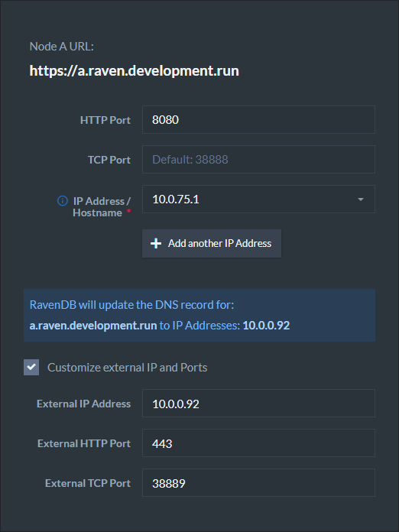Image resolution: width=399 pixels, height=532 pixels.
Task: Click the Customize external IP and Ports label
Action: [x=127, y=368]
